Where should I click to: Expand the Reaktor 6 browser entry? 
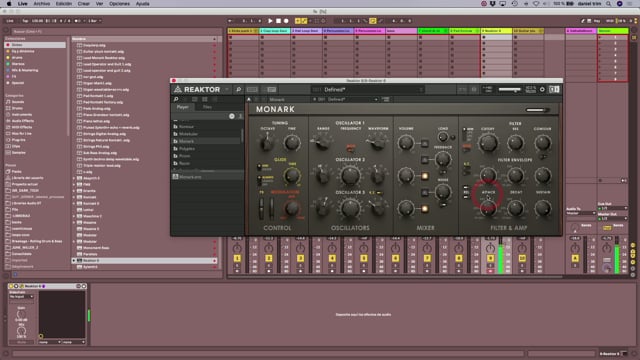74,260
